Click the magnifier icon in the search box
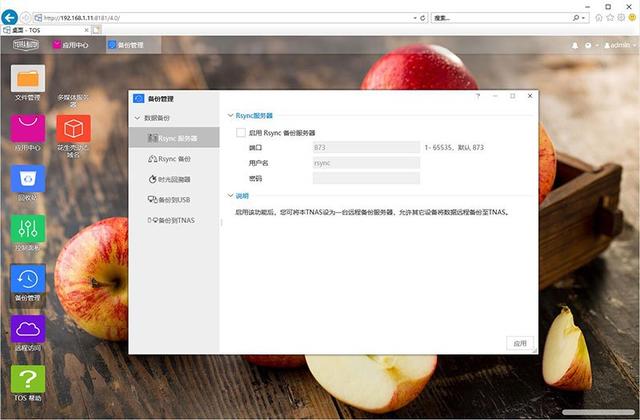Viewport: 640px width, 420px height. click(x=576, y=18)
